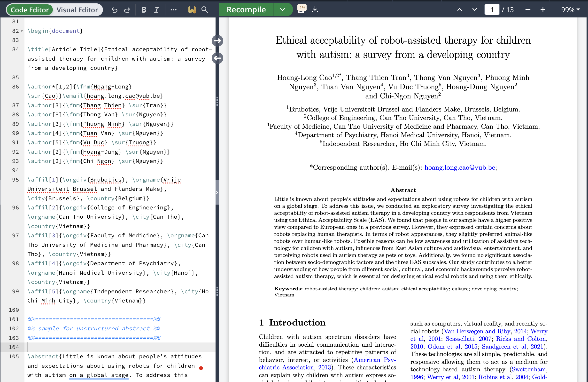Collapse the fold at line 82
Image resolution: width=588 pixels, height=382 pixels.
click(x=22, y=31)
